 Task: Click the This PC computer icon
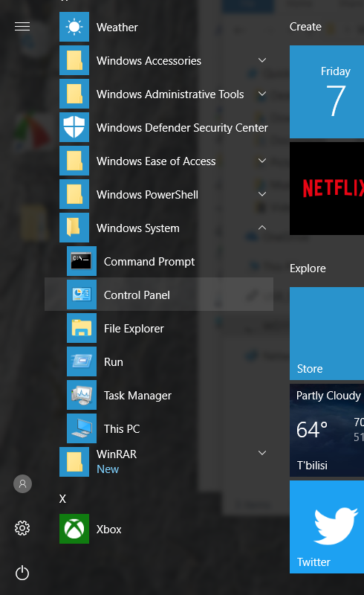pyautogui.click(x=82, y=428)
